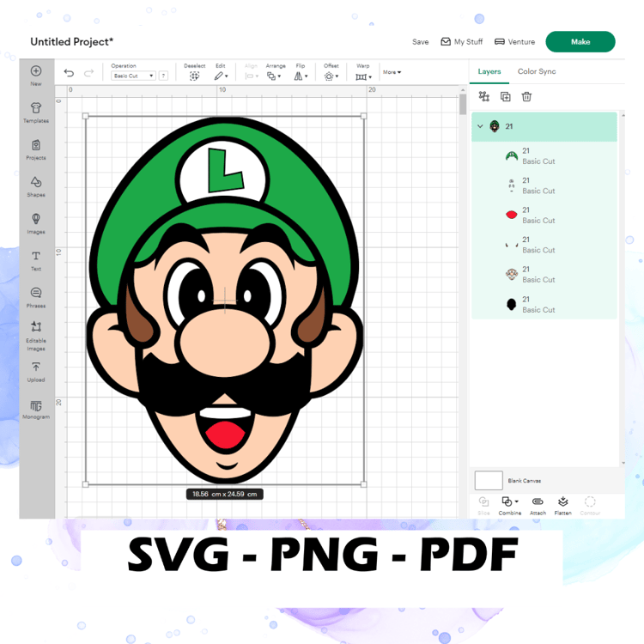This screenshot has height=644, width=644.
Task: Open Projects in the sidebar
Action: click(x=36, y=149)
